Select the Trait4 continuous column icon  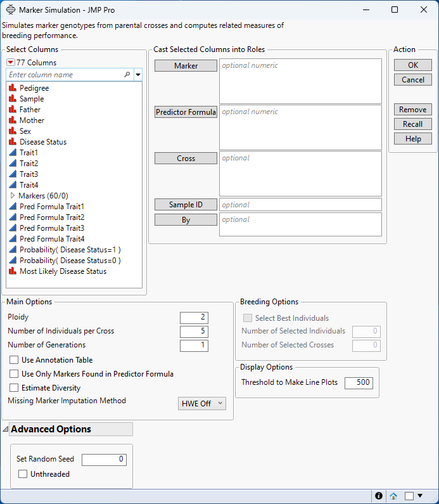[13, 185]
